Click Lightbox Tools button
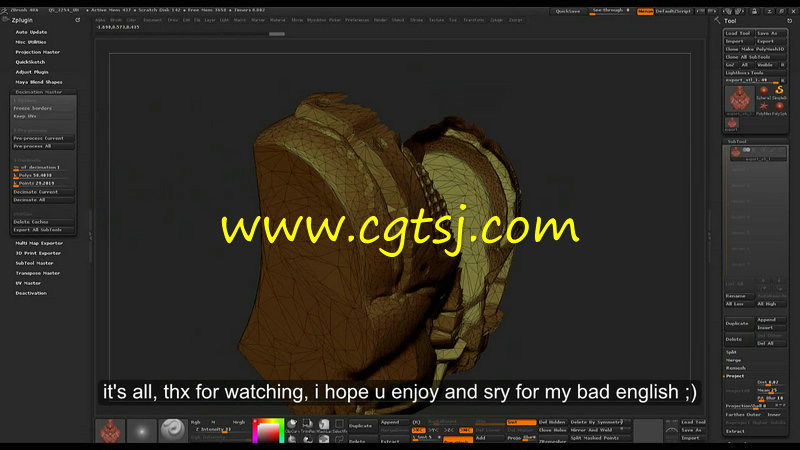This screenshot has height=450, width=800. tap(755, 73)
